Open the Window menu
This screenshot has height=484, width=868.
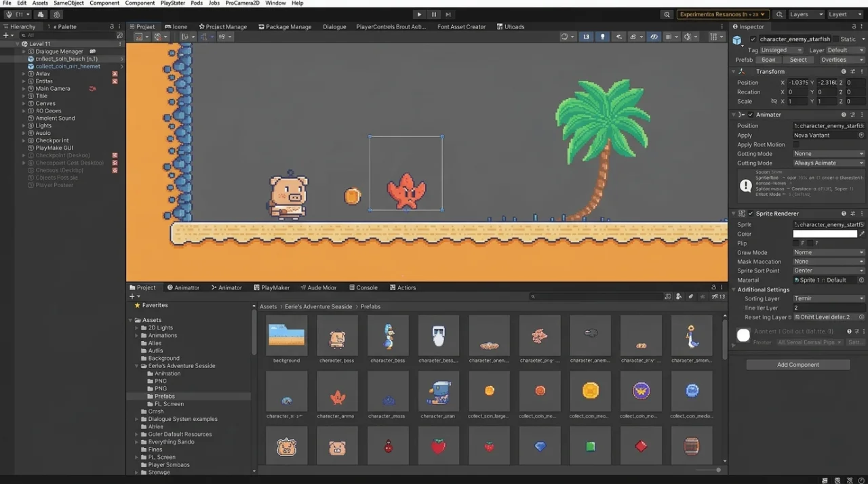pyautogui.click(x=275, y=3)
